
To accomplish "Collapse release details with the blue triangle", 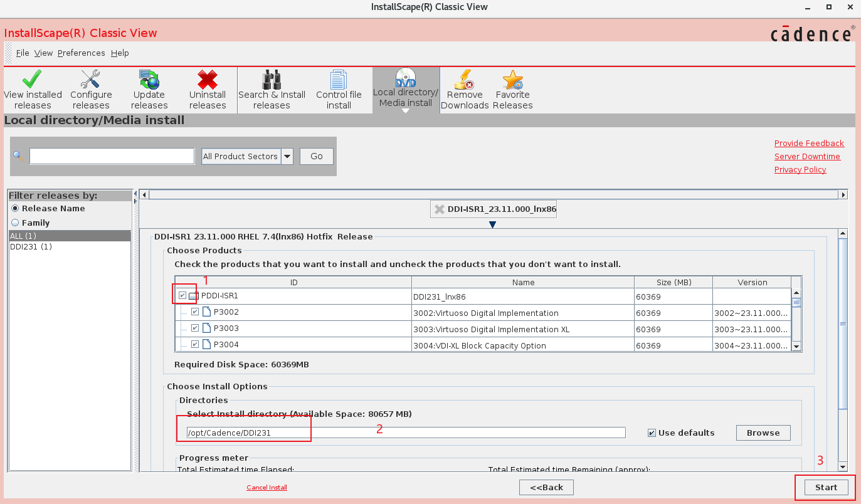I will point(492,224).
